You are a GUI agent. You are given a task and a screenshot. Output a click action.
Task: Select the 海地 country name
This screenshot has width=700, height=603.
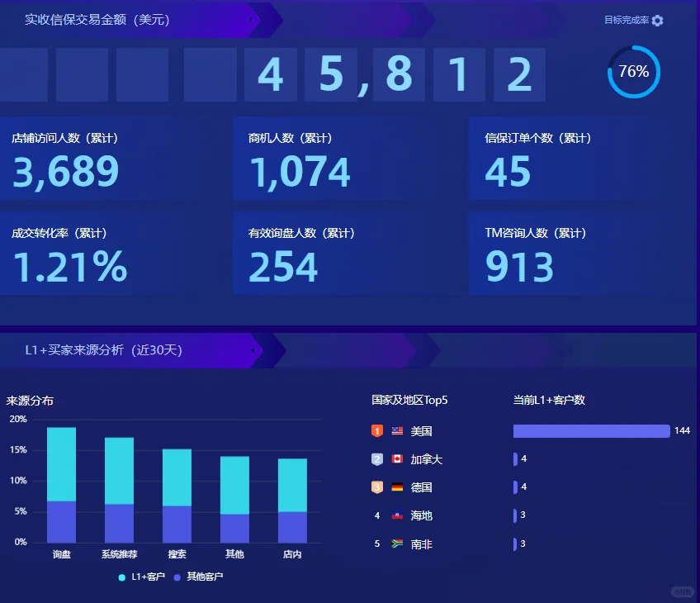(422, 515)
